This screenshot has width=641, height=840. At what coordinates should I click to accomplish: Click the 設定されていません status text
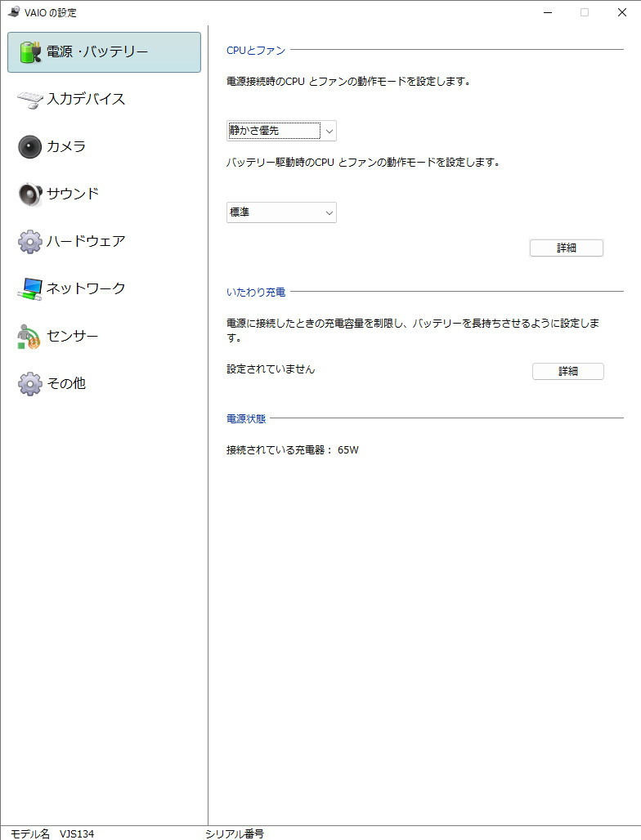tap(271, 369)
